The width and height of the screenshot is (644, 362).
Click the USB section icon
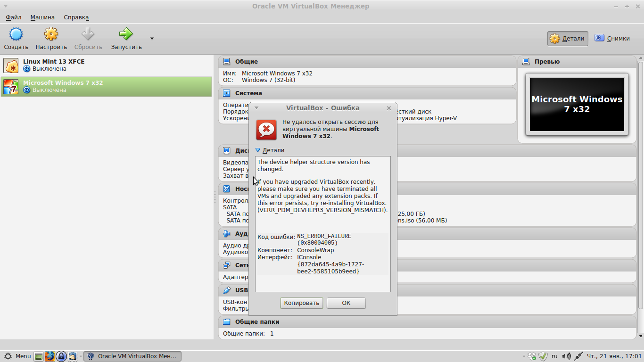(227, 290)
